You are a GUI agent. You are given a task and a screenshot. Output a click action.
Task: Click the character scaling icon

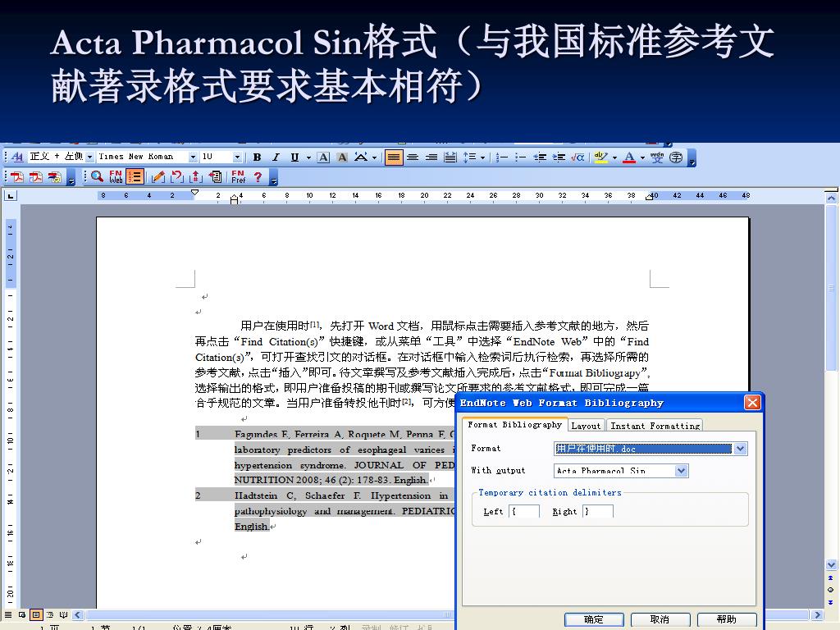(361, 157)
